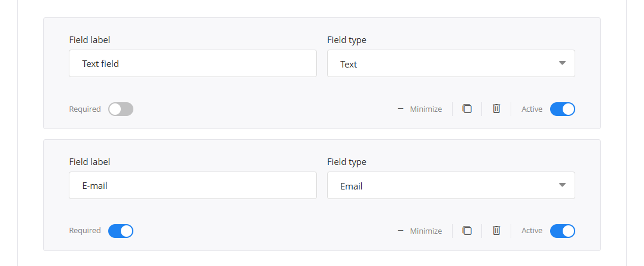The image size is (644, 266).
Task: Click the "Required" label on the E-mail card
Action: (x=85, y=231)
